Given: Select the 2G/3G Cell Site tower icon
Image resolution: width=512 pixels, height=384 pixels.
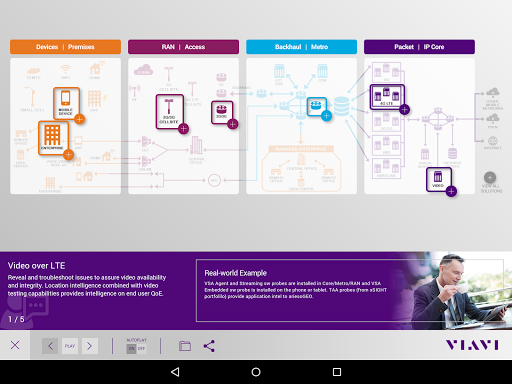Looking at the screenshot, I should coord(169,111).
